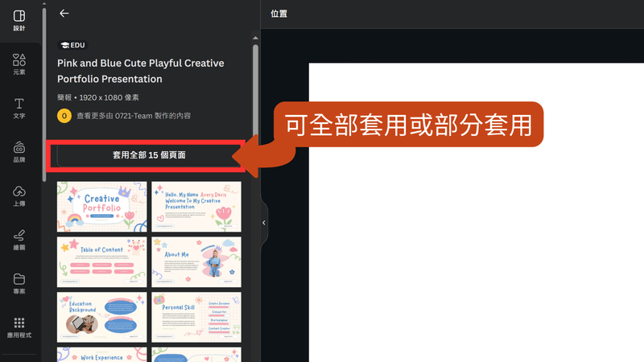The height and width of the screenshot is (362, 644).
Task: Open link to more 0721-Team content
Action: click(x=133, y=116)
